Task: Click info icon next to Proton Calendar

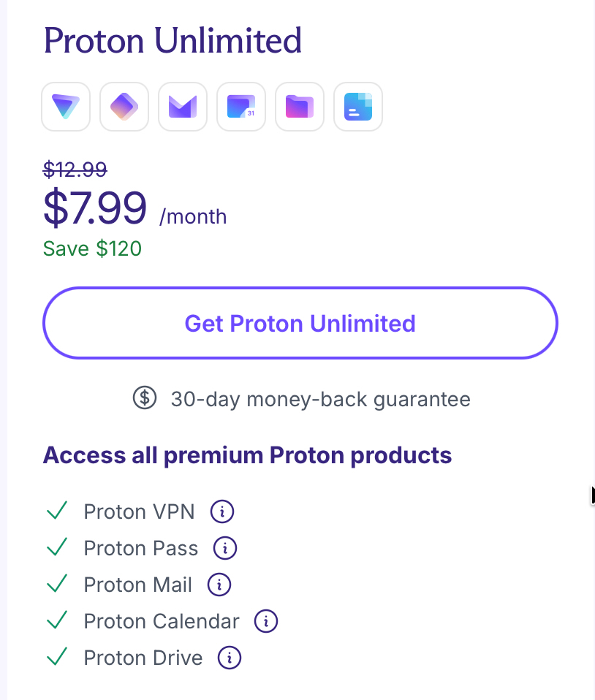Action: pyautogui.click(x=266, y=621)
